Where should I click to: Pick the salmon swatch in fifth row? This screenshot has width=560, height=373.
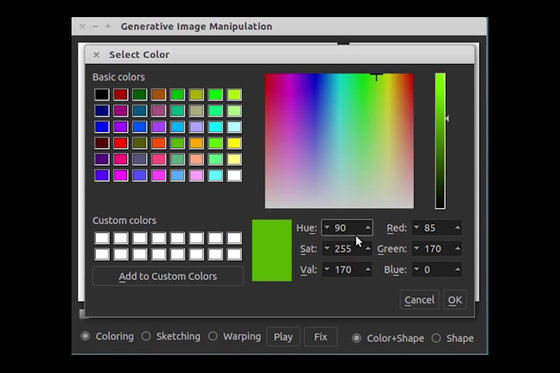tap(196, 159)
